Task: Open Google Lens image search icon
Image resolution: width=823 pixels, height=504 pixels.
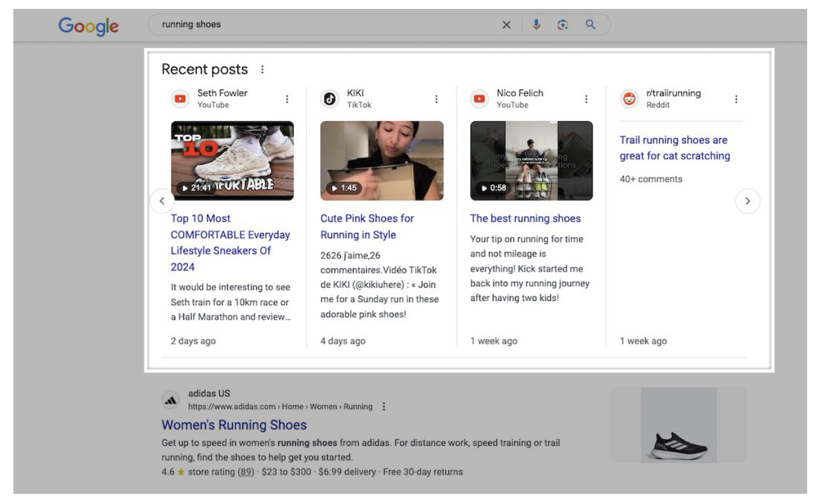Action: [x=562, y=25]
